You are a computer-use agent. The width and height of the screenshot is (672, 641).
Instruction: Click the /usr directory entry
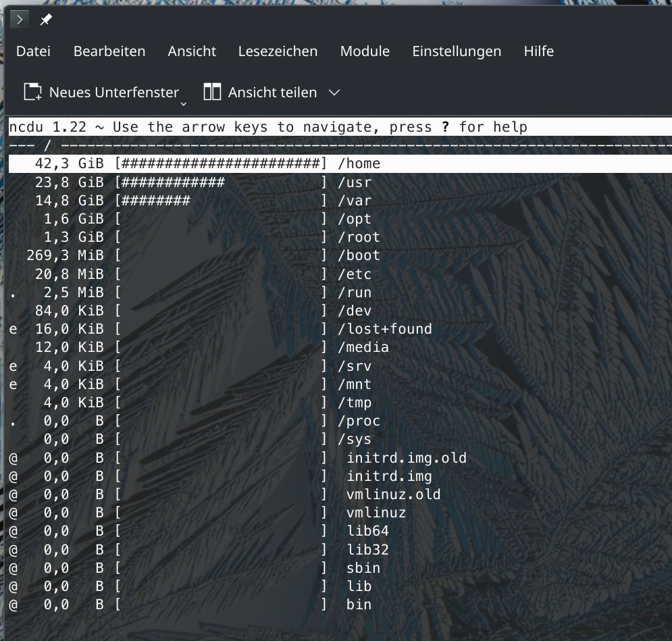click(x=355, y=182)
